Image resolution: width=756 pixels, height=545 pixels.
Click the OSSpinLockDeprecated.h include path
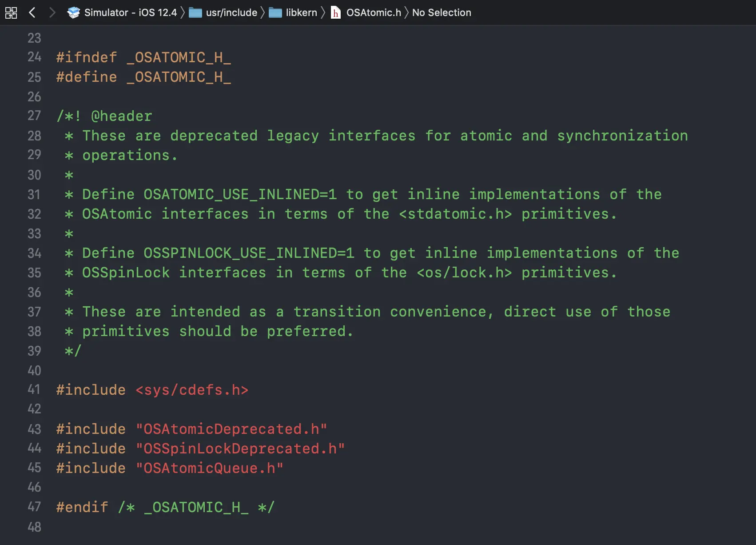pos(240,449)
